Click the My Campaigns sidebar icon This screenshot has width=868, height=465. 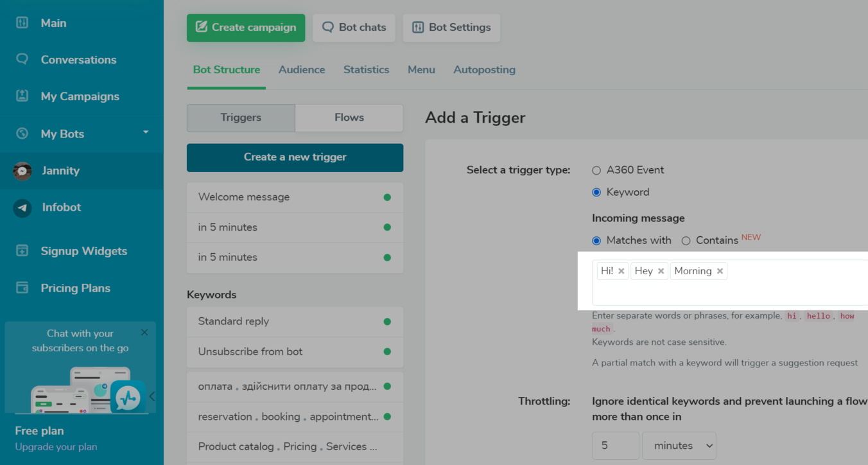[22, 96]
